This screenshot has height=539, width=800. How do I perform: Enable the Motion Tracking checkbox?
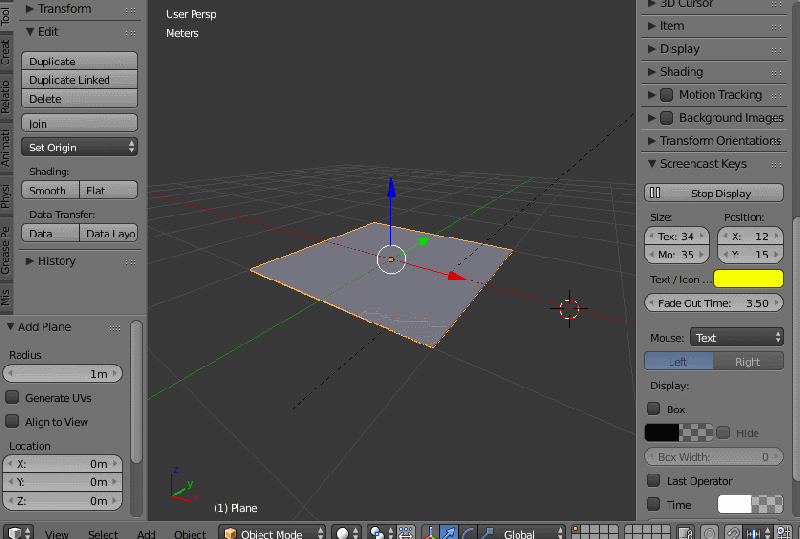[x=666, y=94]
